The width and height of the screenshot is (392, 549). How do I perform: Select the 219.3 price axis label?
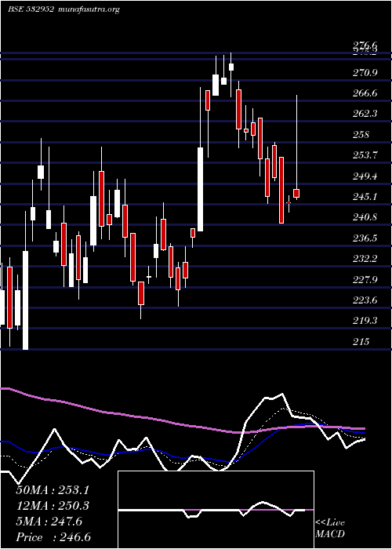[365, 320]
